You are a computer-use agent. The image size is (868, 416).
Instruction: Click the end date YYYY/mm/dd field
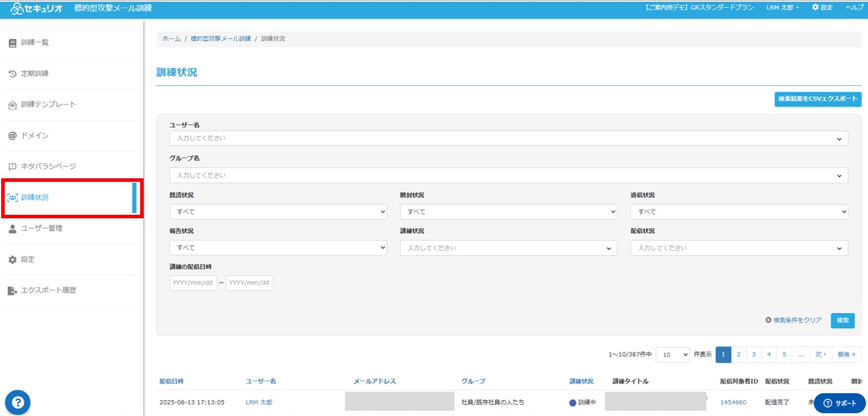(x=250, y=283)
